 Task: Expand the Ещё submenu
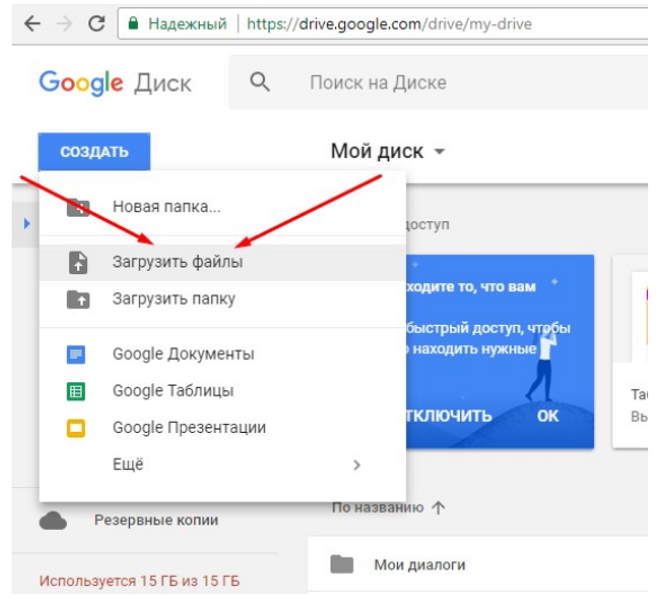222,464
